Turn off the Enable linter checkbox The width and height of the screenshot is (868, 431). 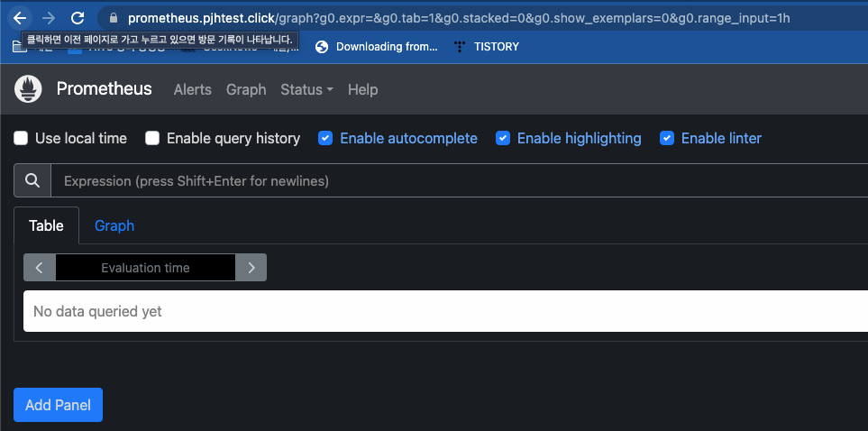click(667, 138)
